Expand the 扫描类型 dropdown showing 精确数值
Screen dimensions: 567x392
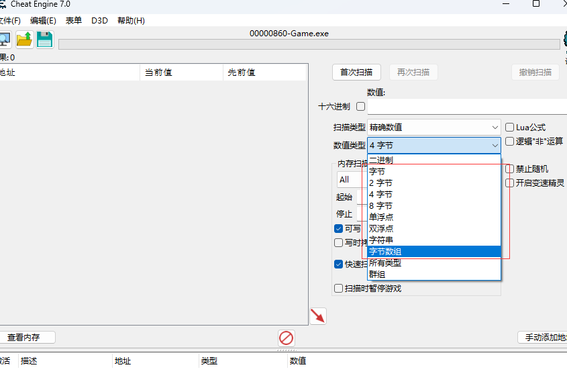[x=434, y=128]
